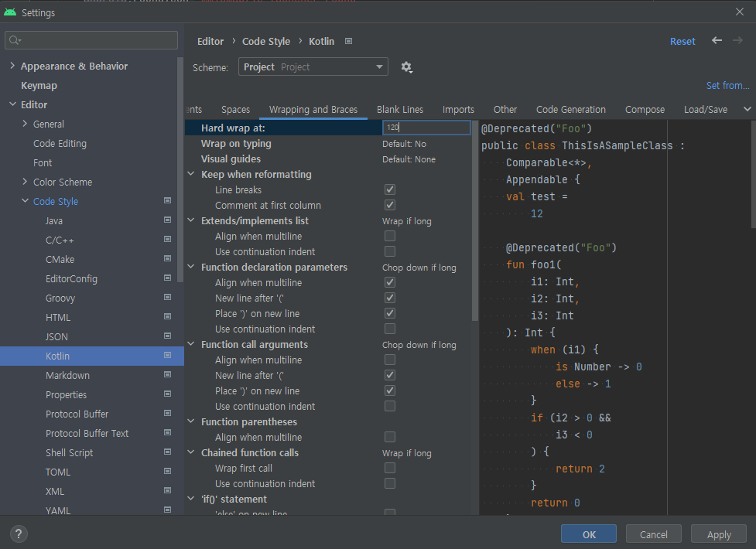Image resolution: width=756 pixels, height=549 pixels.
Task: Switch to Spaces tab
Action: (x=235, y=110)
